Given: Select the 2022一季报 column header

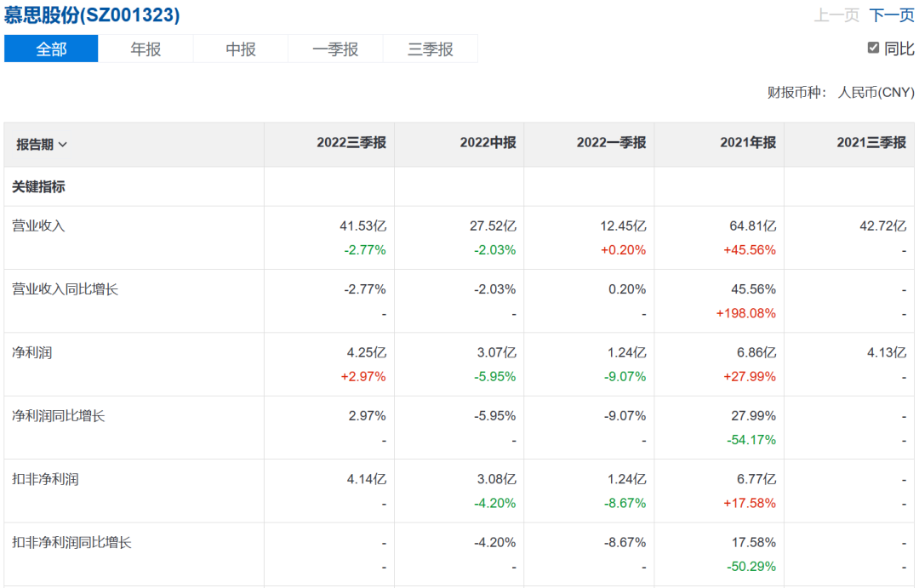Looking at the screenshot, I should 611,143.
